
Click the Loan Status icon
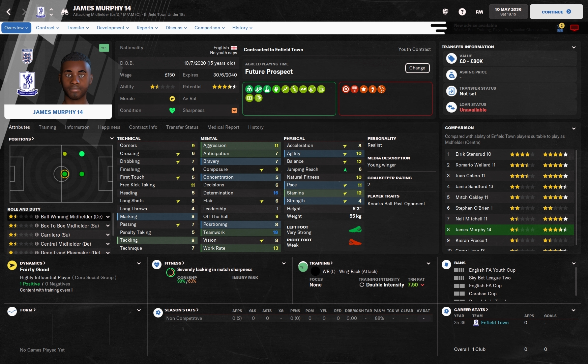coord(451,107)
